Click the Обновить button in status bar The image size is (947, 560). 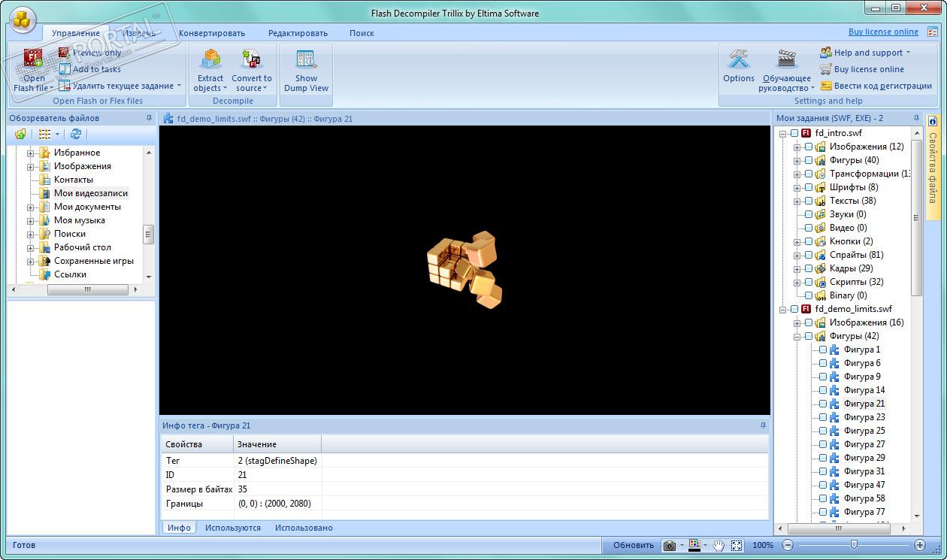634,545
